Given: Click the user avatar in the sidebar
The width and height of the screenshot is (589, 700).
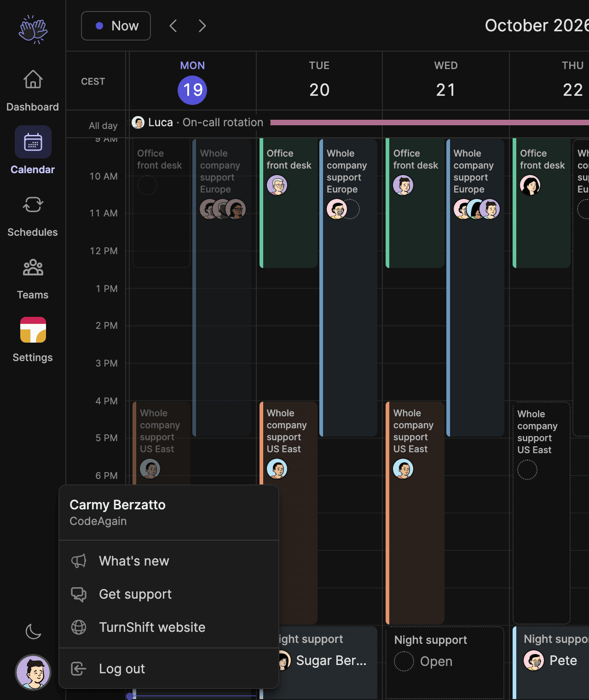Looking at the screenshot, I should click(x=33, y=672).
